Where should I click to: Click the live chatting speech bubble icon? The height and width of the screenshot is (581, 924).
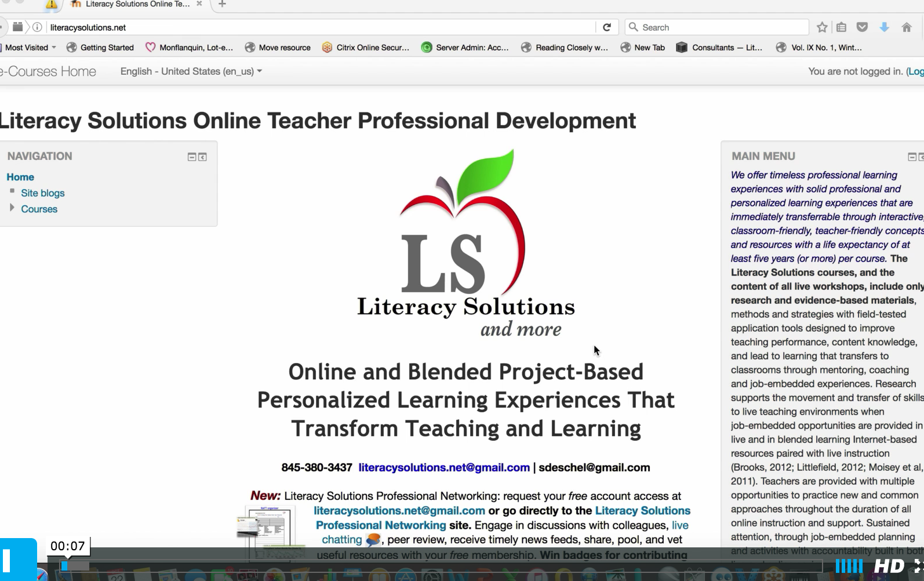point(373,540)
